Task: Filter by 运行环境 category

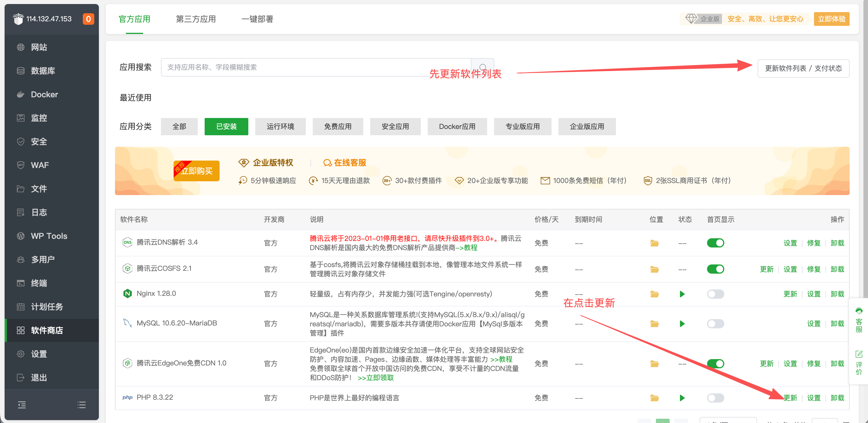Action: (x=280, y=127)
